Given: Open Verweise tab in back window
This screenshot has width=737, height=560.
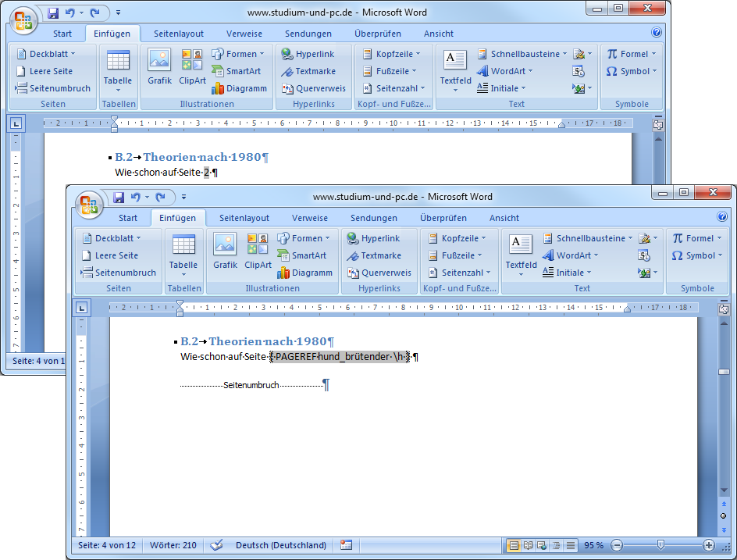Looking at the screenshot, I should [x=244, y=34].
